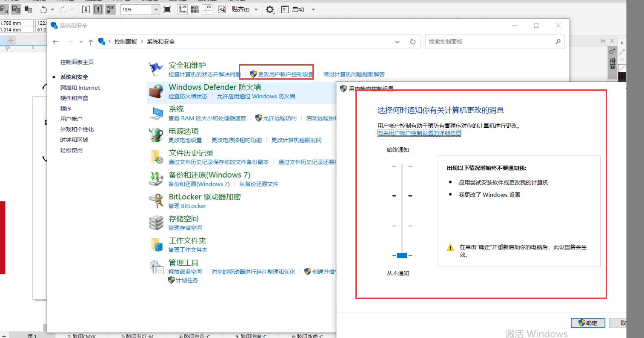This screenshot has width=644, height=338.
Task: Expand the address bar history dropdown
Action: 397,42
